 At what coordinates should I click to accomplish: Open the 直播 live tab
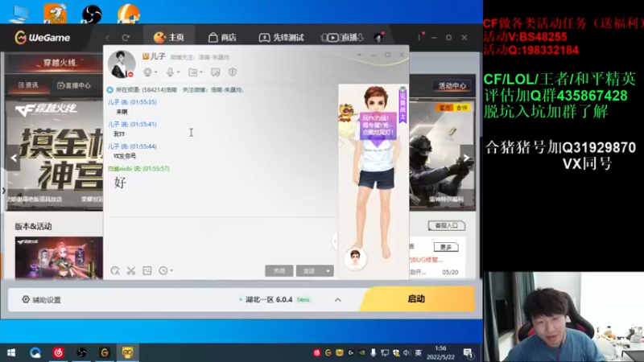pos(341,38)
